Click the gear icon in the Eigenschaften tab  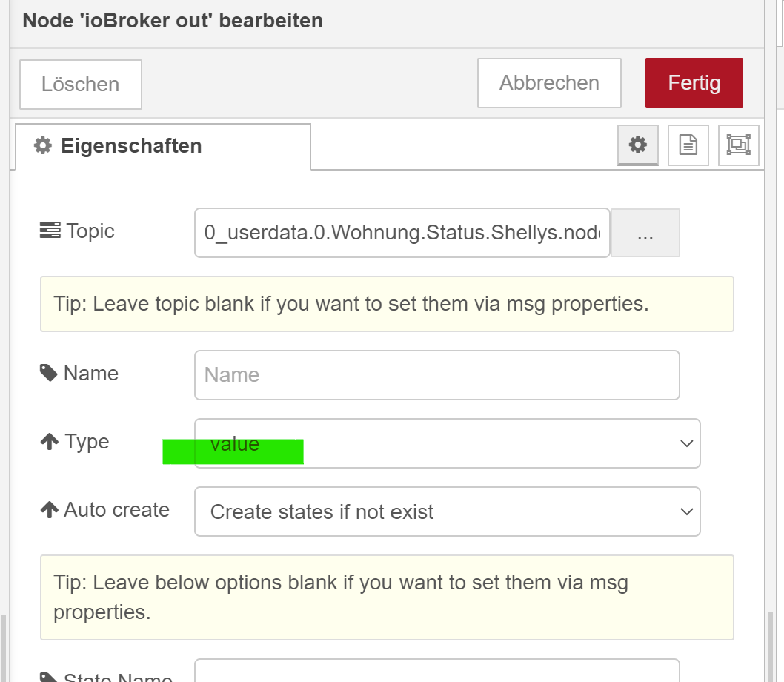43,146
